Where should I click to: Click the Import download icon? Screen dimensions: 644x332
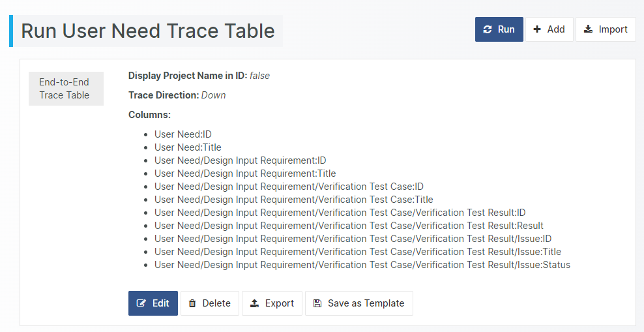[588, 29]
